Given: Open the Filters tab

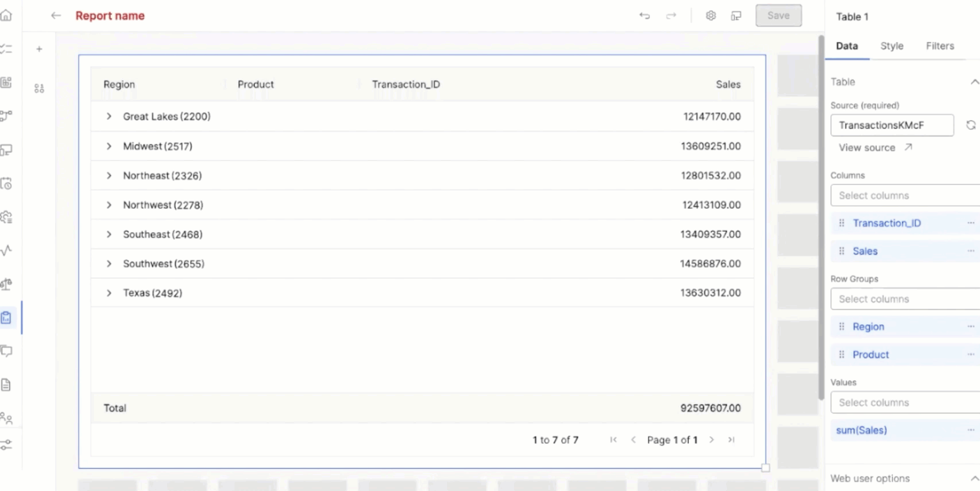Looking at the screenshot, I should click(x=940, y=46).
